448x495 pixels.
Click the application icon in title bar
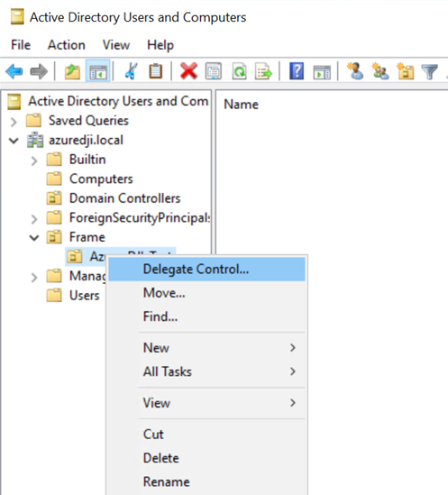point(17,17)
